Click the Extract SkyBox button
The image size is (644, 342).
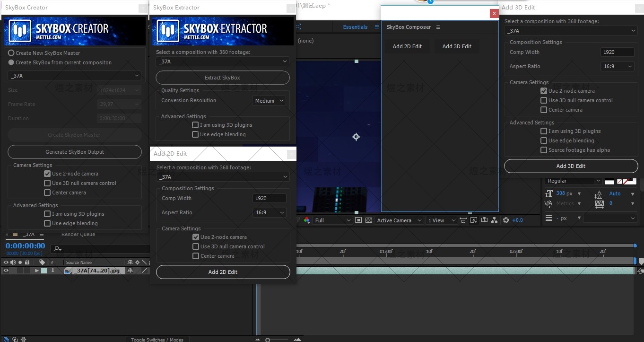tap(223, 78)
